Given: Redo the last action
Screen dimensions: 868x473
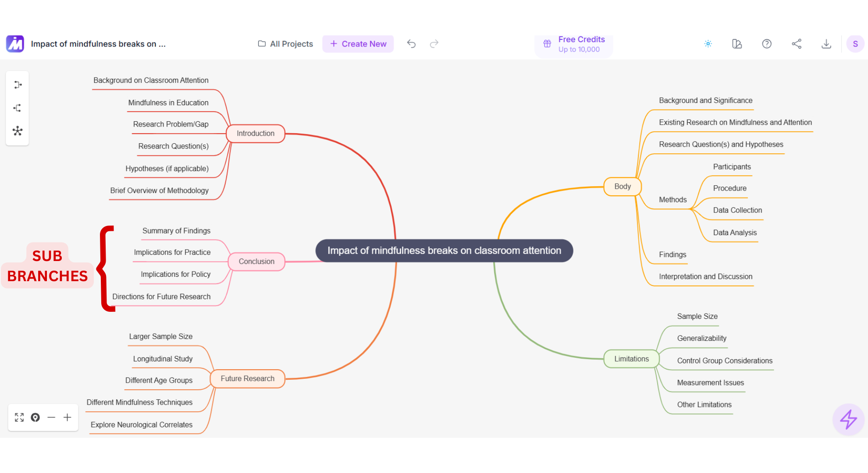Looking at the screenshot, I should click(x=434, y=44).
